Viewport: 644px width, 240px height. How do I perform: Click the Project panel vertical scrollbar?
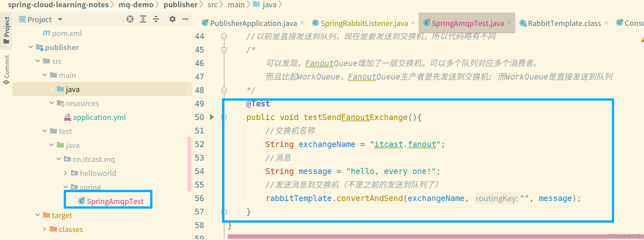(x=189, y=164)
